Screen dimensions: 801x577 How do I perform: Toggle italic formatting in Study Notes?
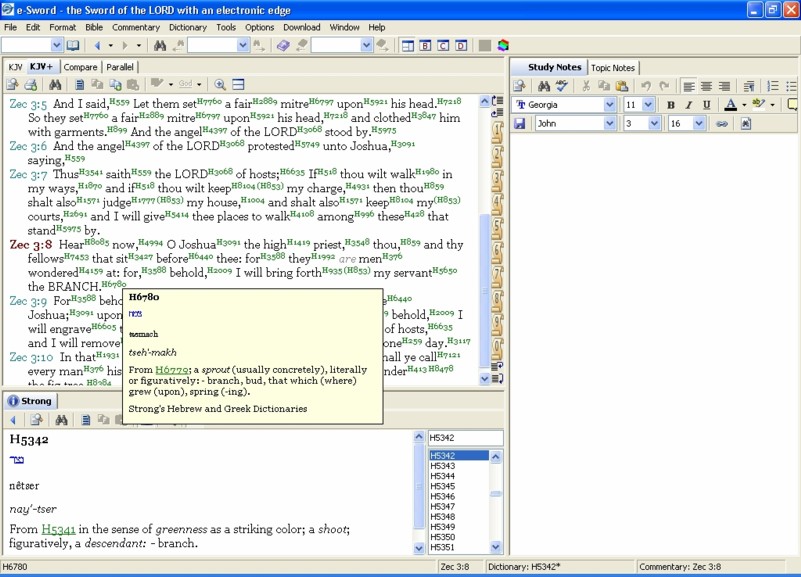click(689, 105)
